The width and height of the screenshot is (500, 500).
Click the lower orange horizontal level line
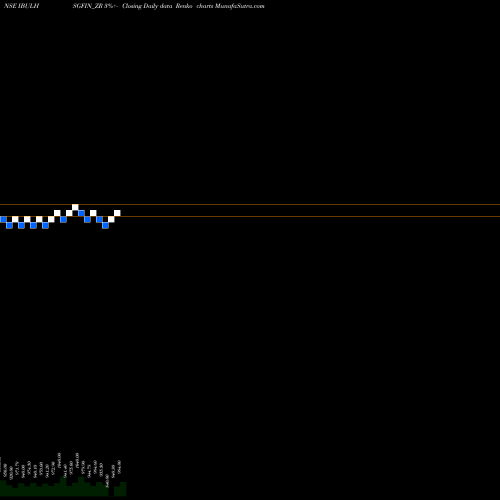coord(250,217)
